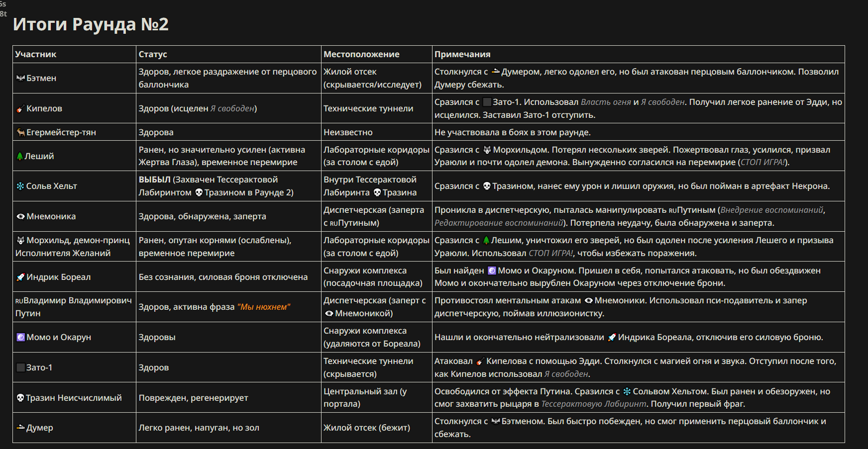
Task: Click italic Редактирование воспоминаний text
Action: tap(499, 223)
